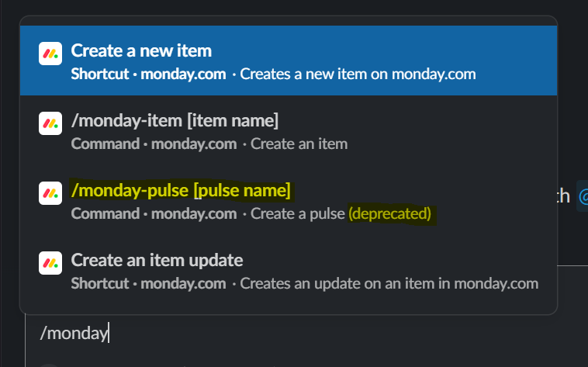
Task: Click the highlighted (deprecated) label
Action: (389, 213)
